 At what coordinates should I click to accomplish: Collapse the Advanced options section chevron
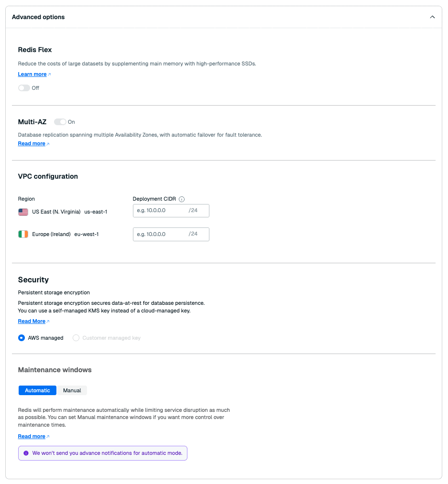pos(432,17)
